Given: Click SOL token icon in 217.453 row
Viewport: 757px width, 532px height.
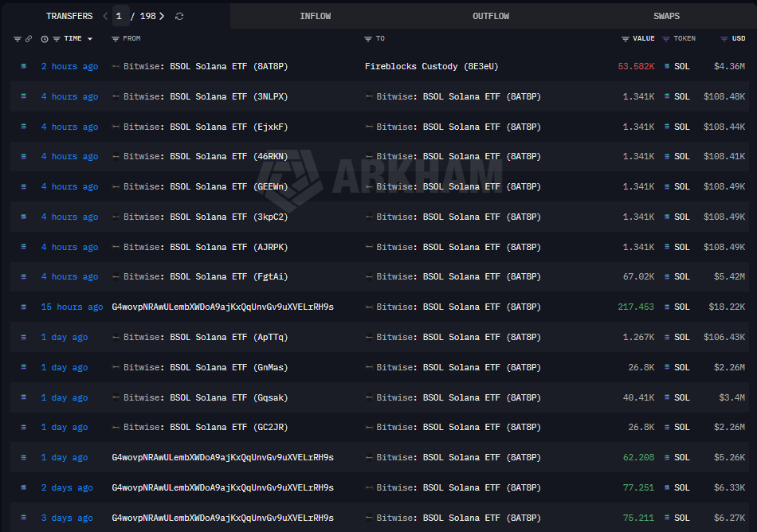Looking at the screenshot, I should point(667,307).
